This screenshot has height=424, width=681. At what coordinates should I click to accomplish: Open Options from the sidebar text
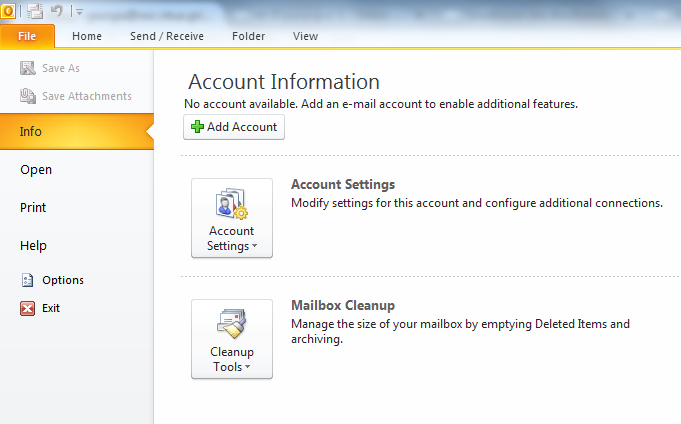click(63, 280)
